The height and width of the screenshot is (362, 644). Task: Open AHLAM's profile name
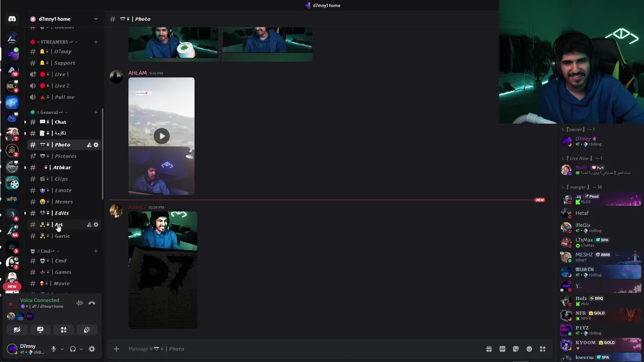pyautogui.click(x=137, y=73)
